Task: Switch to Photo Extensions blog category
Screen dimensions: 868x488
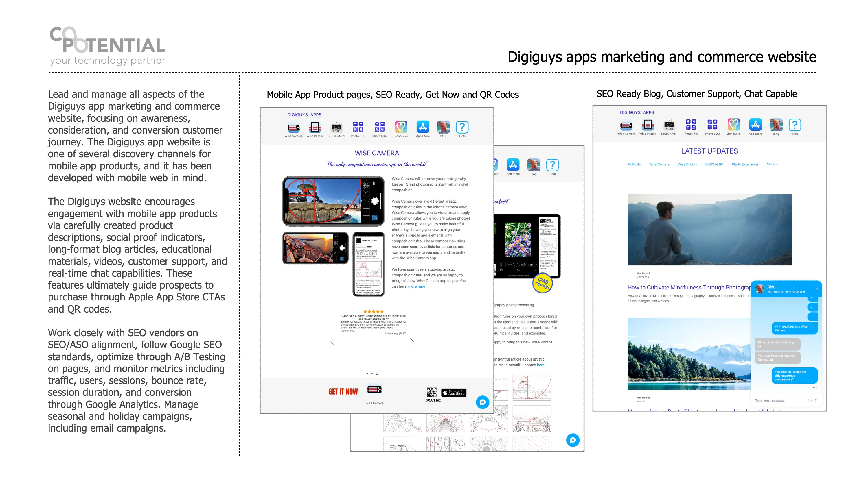Action: tap(745, 164)
